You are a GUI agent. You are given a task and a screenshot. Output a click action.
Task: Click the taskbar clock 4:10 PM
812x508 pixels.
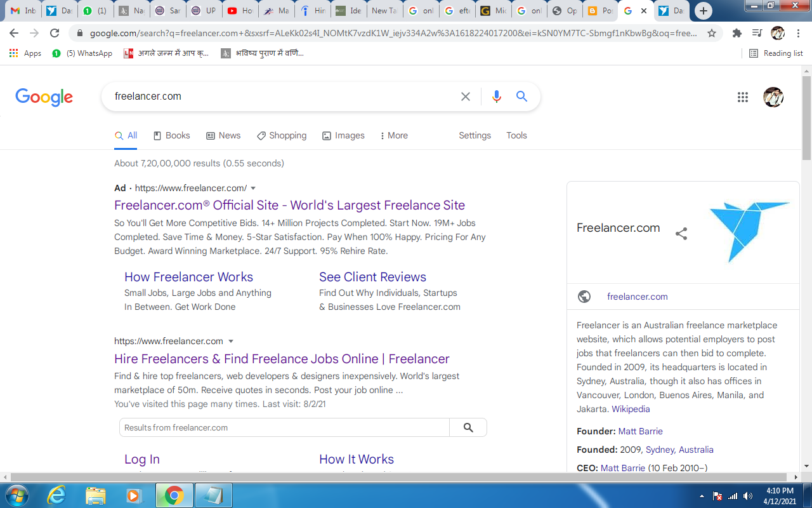point(780,490)
